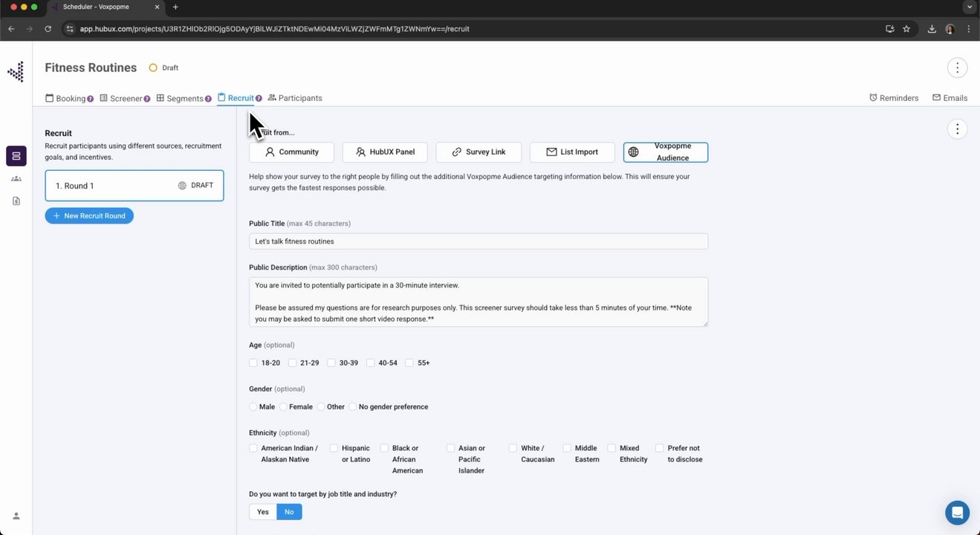The height and width of the screenshot is (535, 980).
Task: Open the chat support bubble
Action: 957,513
